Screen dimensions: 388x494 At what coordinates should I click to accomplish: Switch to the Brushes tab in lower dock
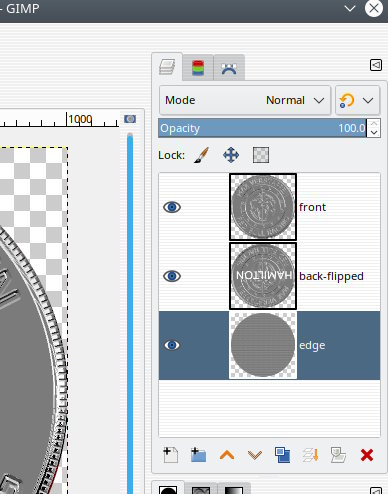point(168,489)
